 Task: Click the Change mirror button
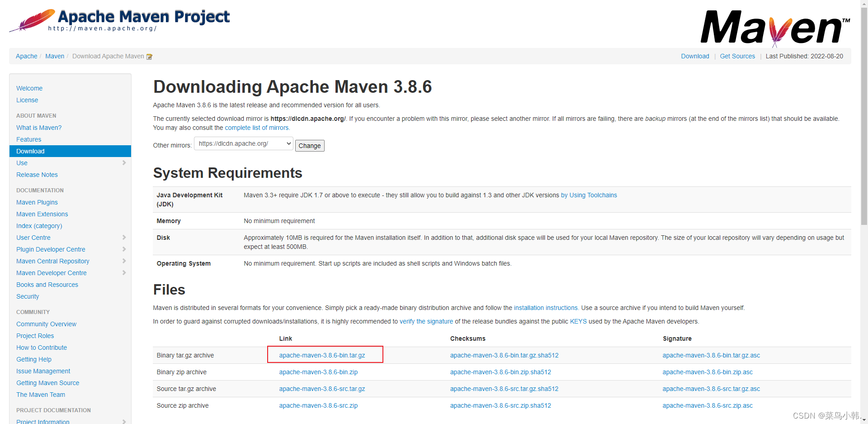coord(310,146)
